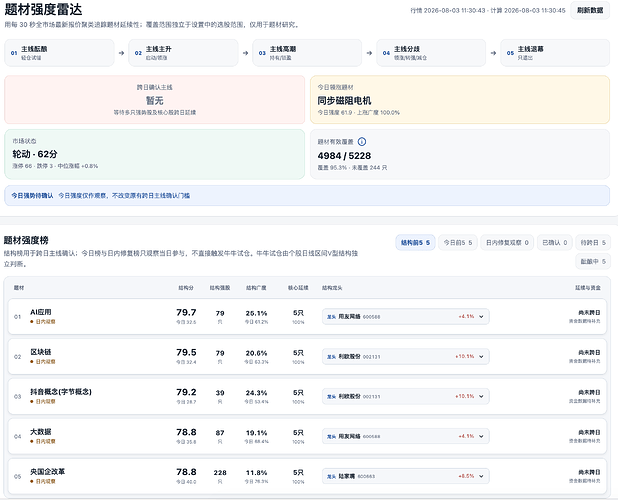
Task: Select the 02 主线主升 stage card
Action: (x=183, y=53)
